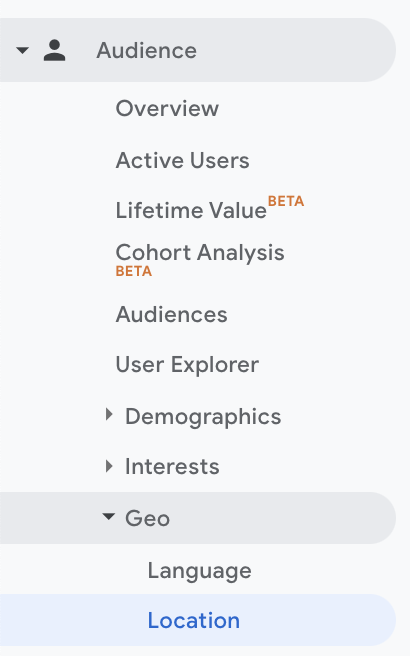Expand the Demographics triangle arrow
The height and width of the screenshot is (656, 410).
tap(109, 415)
